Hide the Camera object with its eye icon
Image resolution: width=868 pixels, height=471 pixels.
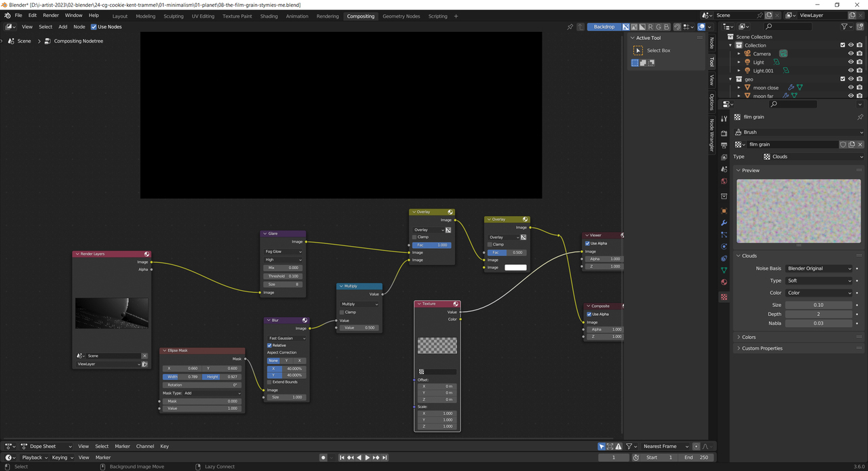851,54
